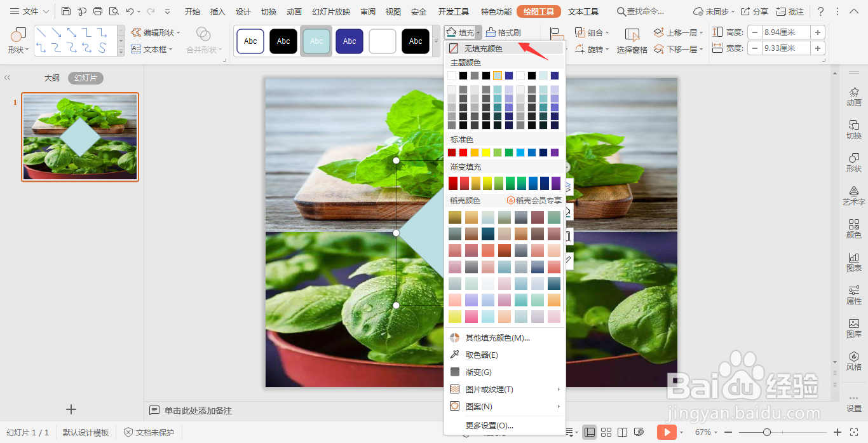Click 'Click to add notes' (单击此处添加备注)
Image resolution: width=868 pixels, height=443 pixels.
pos(198,411)
